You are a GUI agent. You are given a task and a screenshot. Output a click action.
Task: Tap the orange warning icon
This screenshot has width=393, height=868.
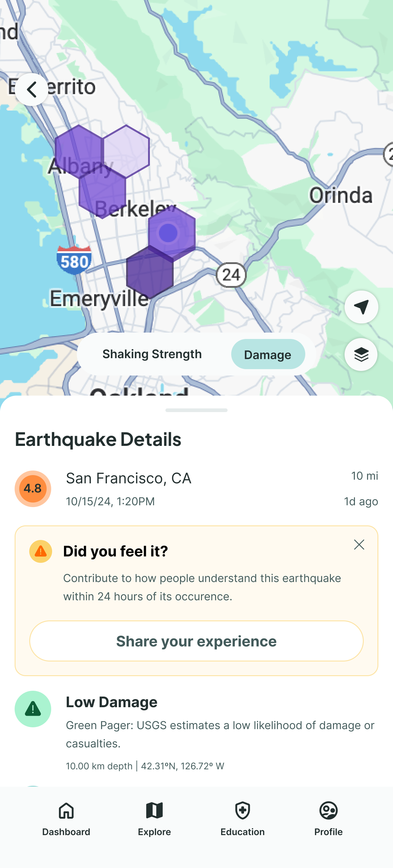[41, 551]
